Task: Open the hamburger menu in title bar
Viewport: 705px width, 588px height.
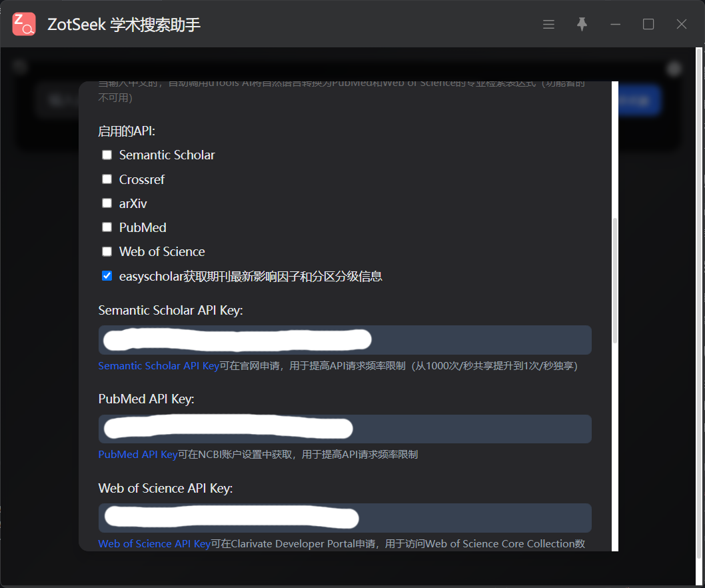Action: pyautogui.click(x=548, y=24)
